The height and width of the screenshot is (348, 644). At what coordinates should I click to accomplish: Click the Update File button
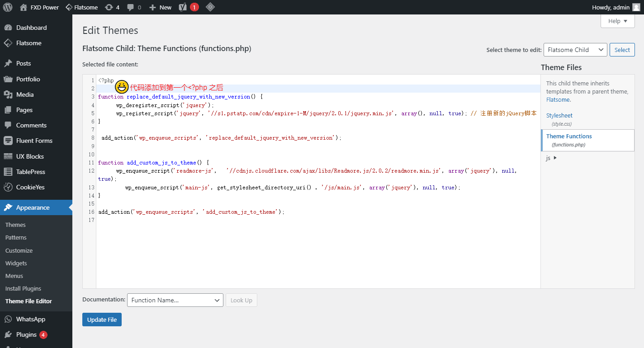102,320
